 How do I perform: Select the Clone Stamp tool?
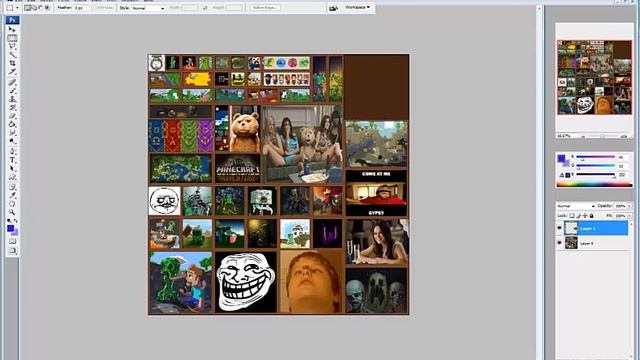[12, 99]
